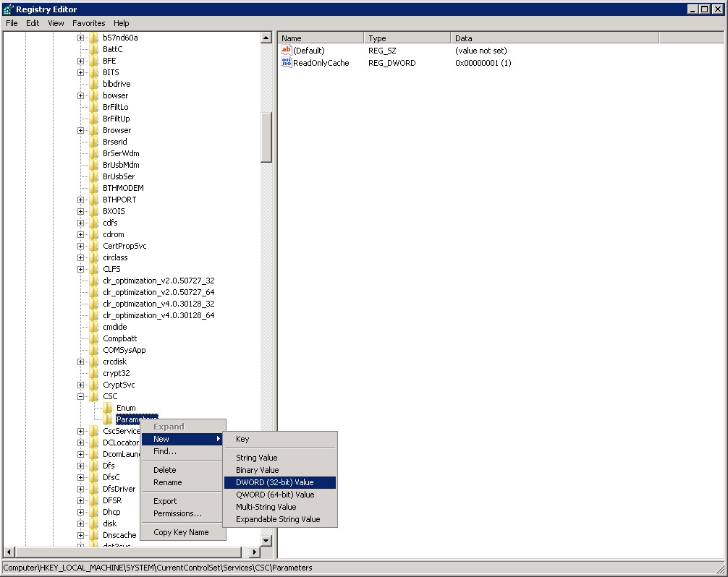Open Permissions... from the context menu
Image resolution: width=728 pixels, height=577 pixels.
click(183, 513)
